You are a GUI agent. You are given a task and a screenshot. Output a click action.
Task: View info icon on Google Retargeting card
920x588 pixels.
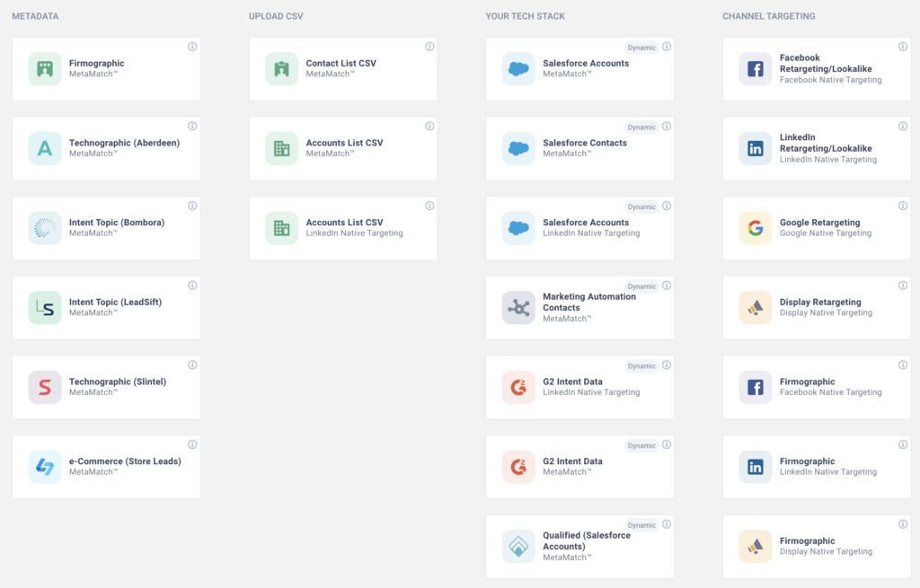(x=903, y=206)
